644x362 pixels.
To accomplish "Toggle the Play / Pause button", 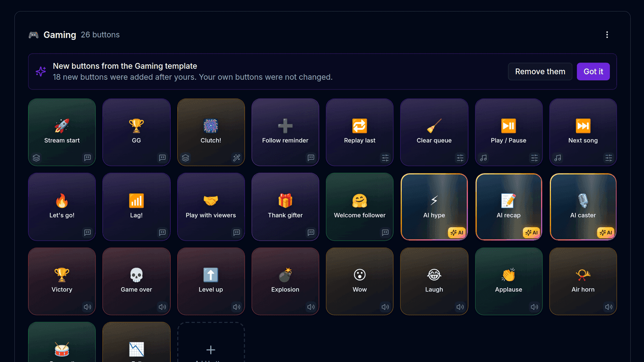I will point(509,132).
